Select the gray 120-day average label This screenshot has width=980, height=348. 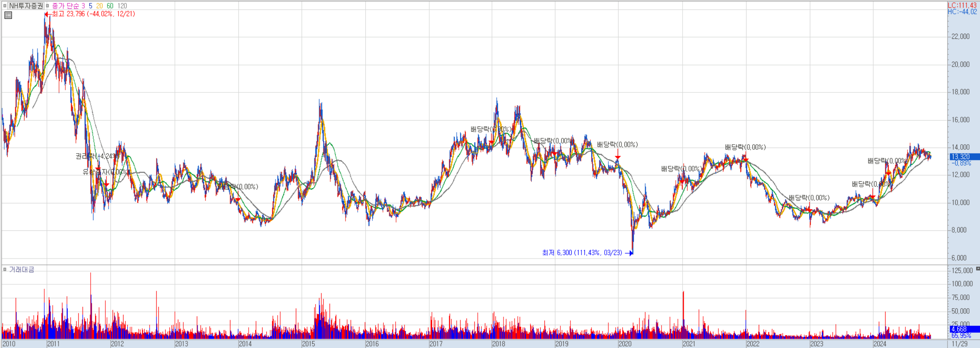click(x=122, y=6)
